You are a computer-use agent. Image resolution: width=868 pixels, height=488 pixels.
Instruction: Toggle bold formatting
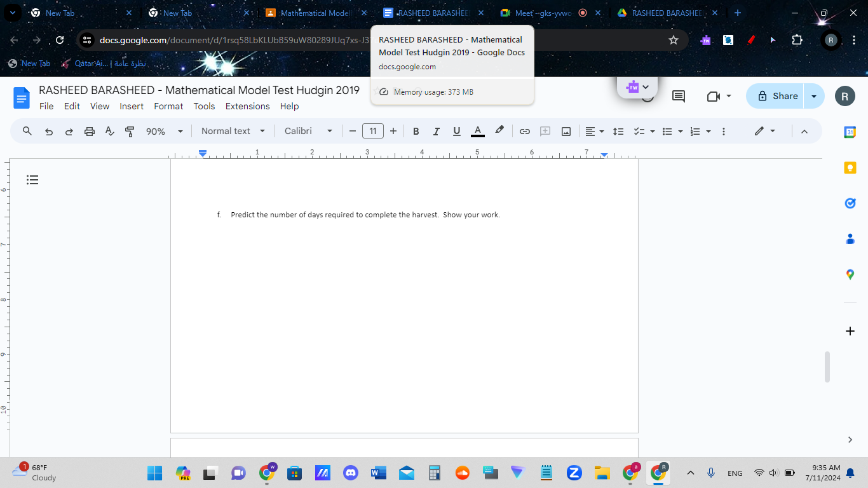click(416, 132)
